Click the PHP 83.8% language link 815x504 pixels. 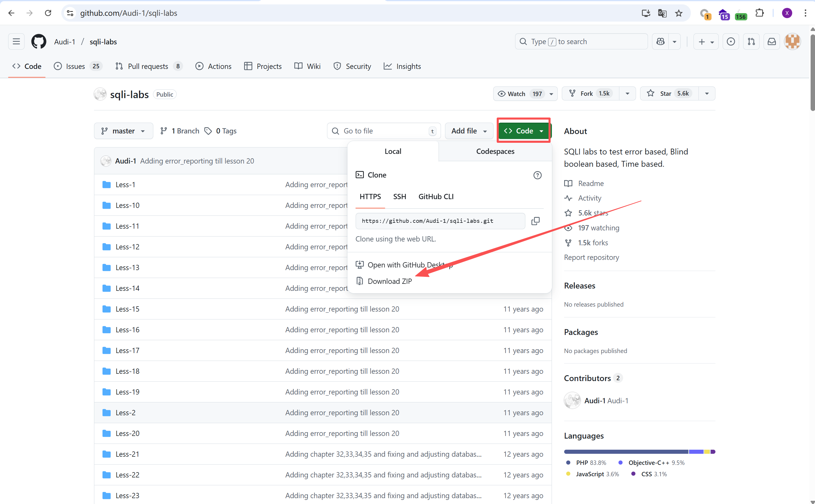click(586, 463)
